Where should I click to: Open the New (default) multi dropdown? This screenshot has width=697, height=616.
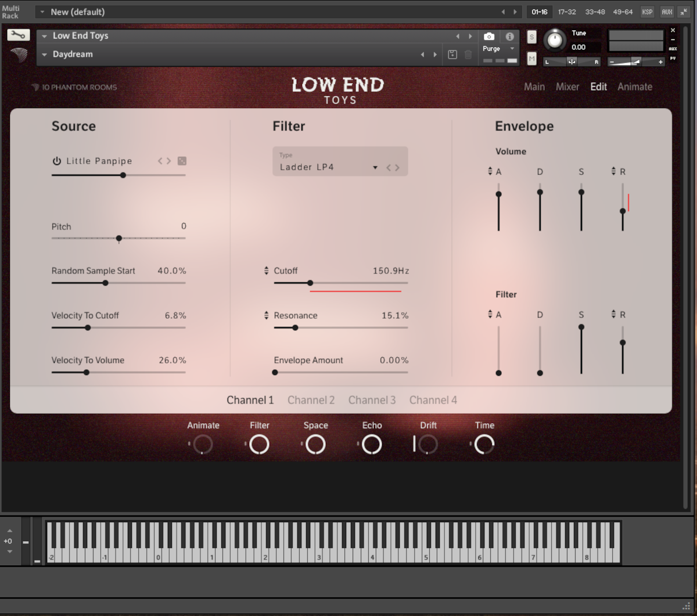[42, 12]
